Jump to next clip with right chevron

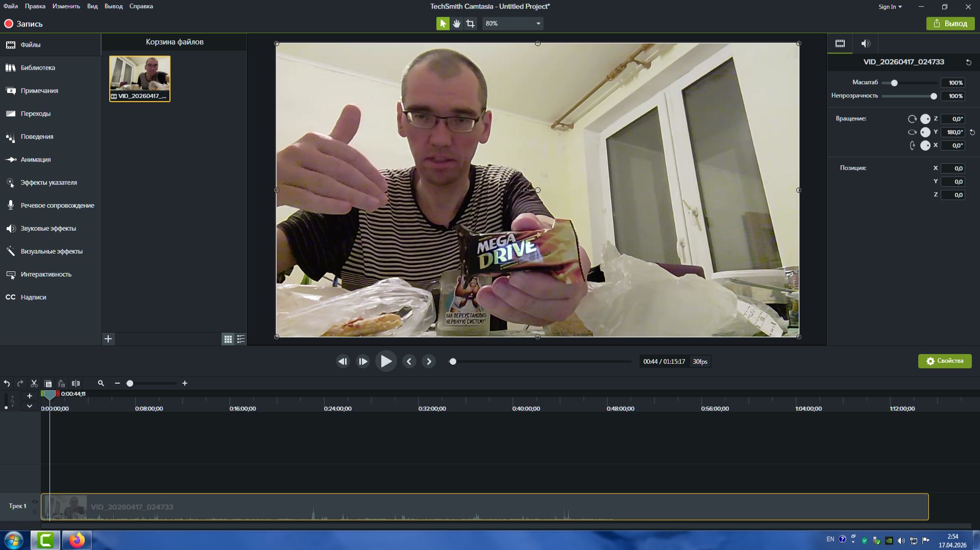(429, 361)
